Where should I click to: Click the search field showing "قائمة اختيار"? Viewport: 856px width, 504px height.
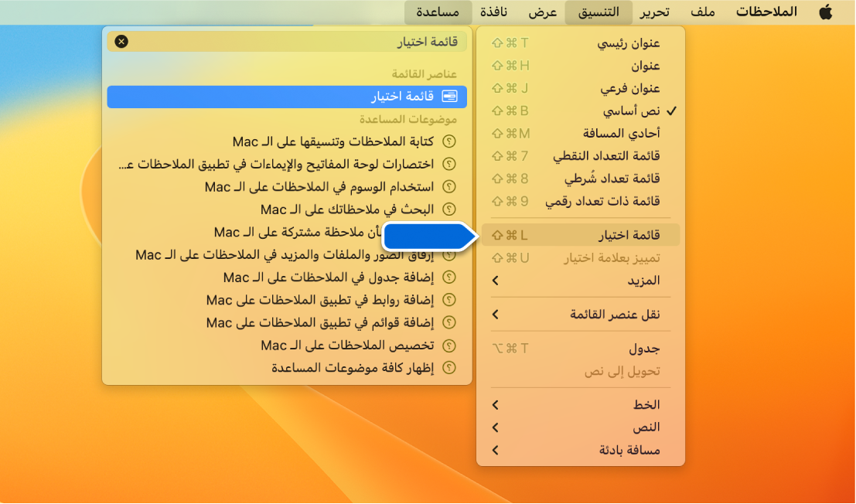point(309,41)
